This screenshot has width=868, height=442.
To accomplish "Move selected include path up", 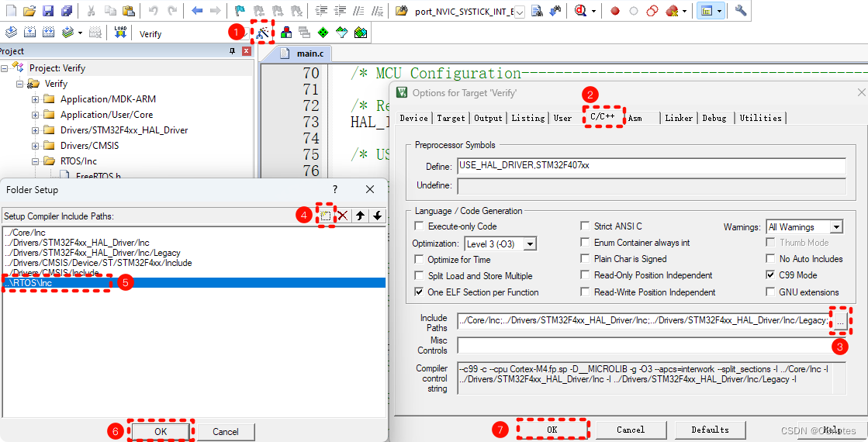I will point(361,216).
